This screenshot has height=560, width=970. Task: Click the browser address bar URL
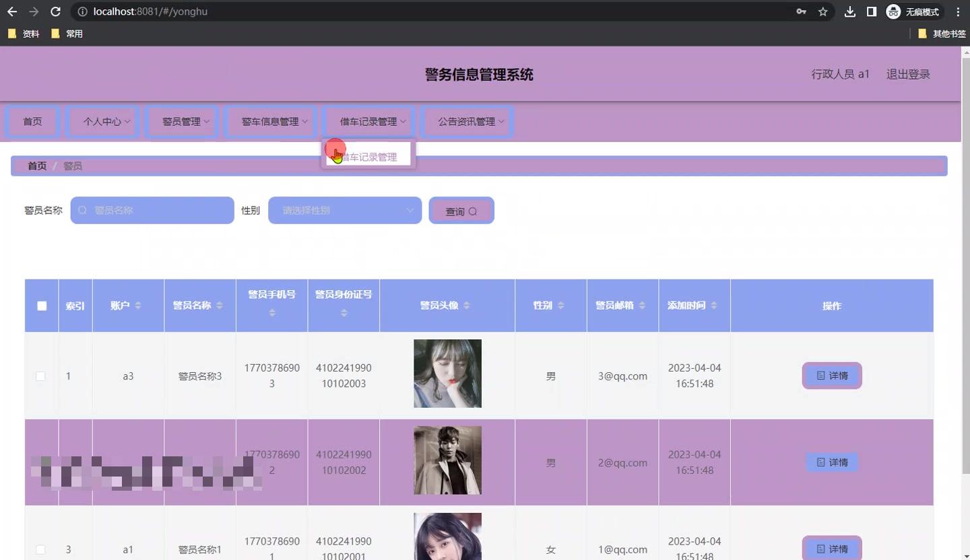pos(150,11)
